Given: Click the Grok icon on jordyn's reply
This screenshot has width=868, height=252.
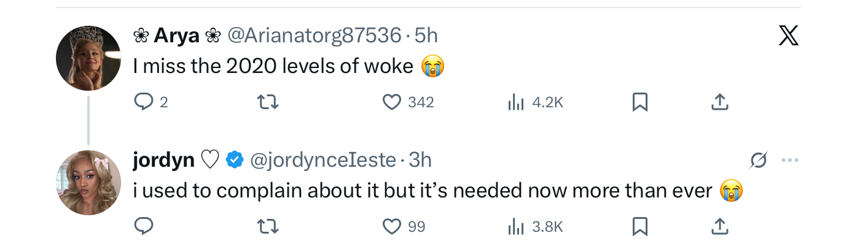Looking at the screenshot, I should pos(759,161).
